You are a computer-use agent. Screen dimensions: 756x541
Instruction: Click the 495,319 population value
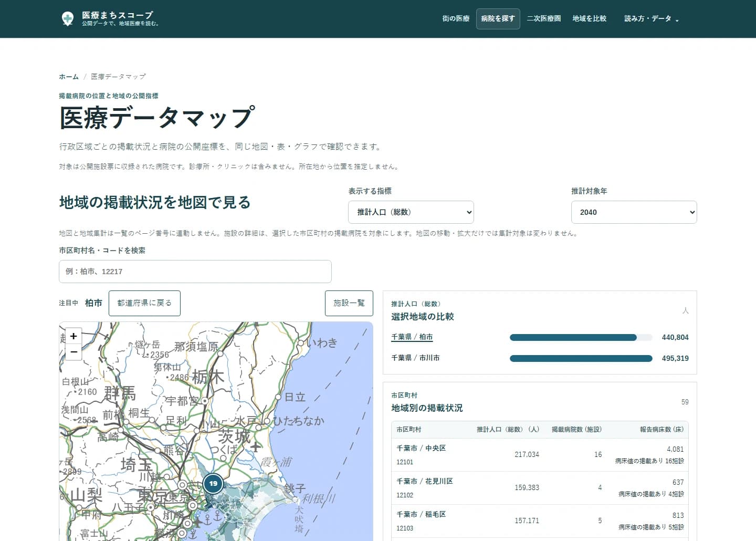coord(675,358)
